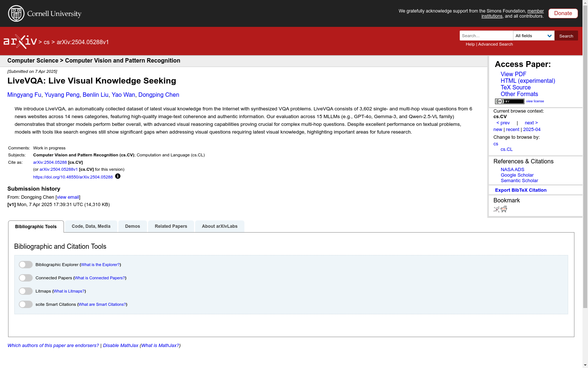
Task: Click the scrollbar down arrow
Action: (x=585, y=365)
